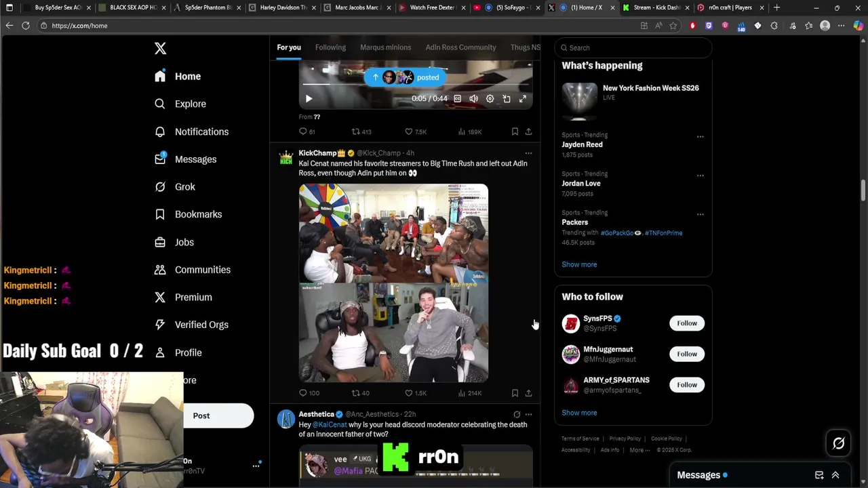868x488 pixels.
Task: Open Notifications from the sidebar
Action: coord(192,131)
